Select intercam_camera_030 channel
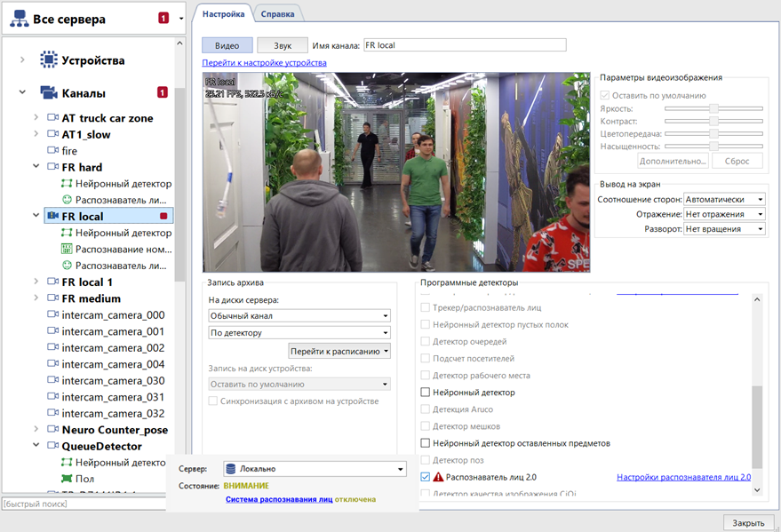 coord(113,381)
